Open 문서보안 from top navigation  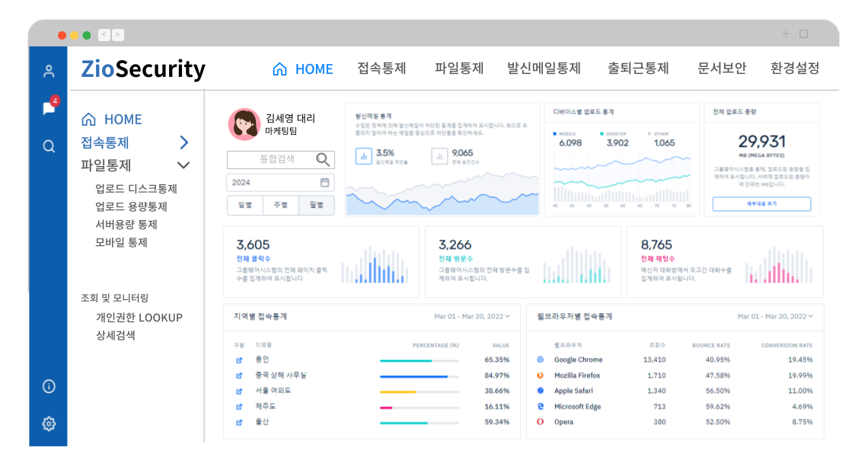[721, 69]
